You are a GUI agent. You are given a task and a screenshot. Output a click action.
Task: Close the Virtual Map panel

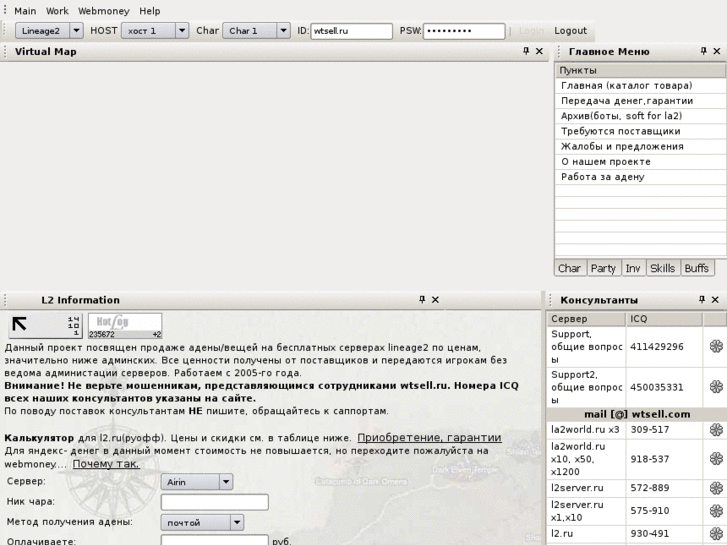[539, 51]
